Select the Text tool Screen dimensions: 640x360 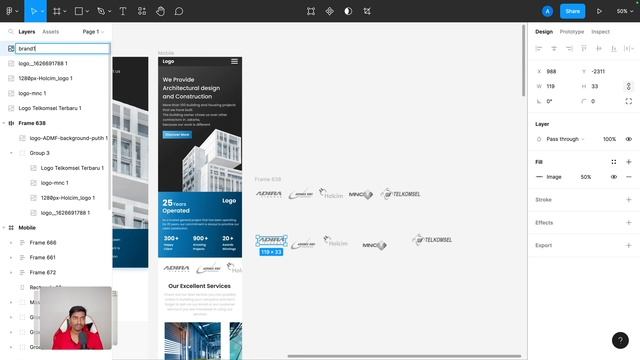(123, 11)
